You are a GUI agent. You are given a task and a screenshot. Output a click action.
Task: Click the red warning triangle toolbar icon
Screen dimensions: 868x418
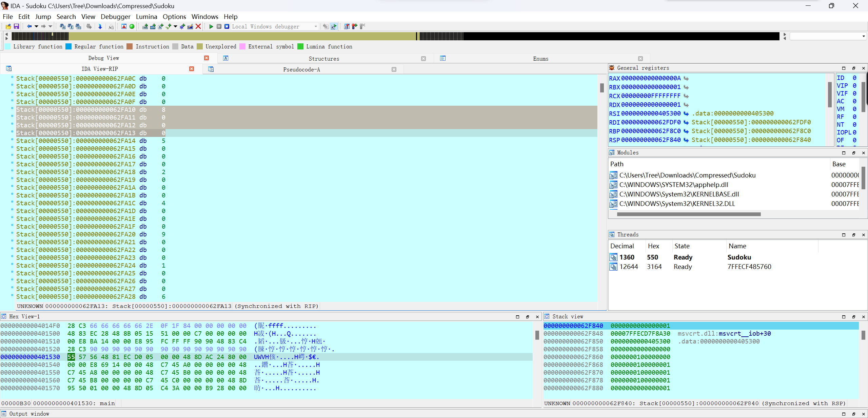[124, 26]
